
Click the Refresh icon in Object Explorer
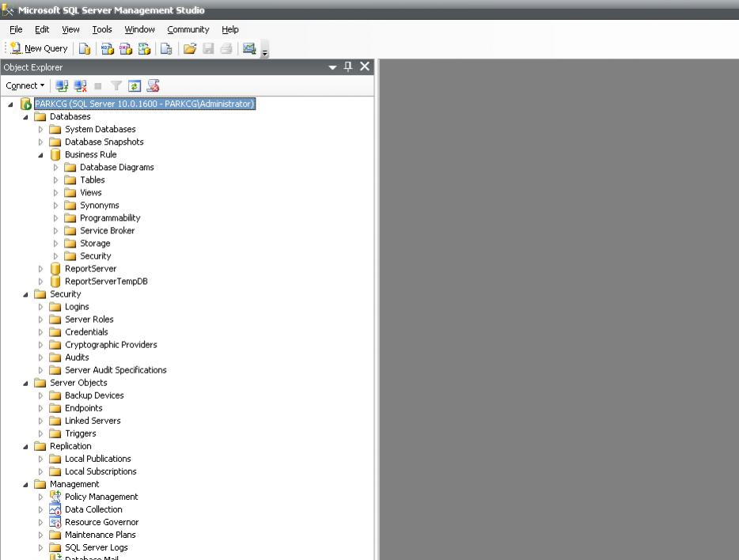click(135, 85)
